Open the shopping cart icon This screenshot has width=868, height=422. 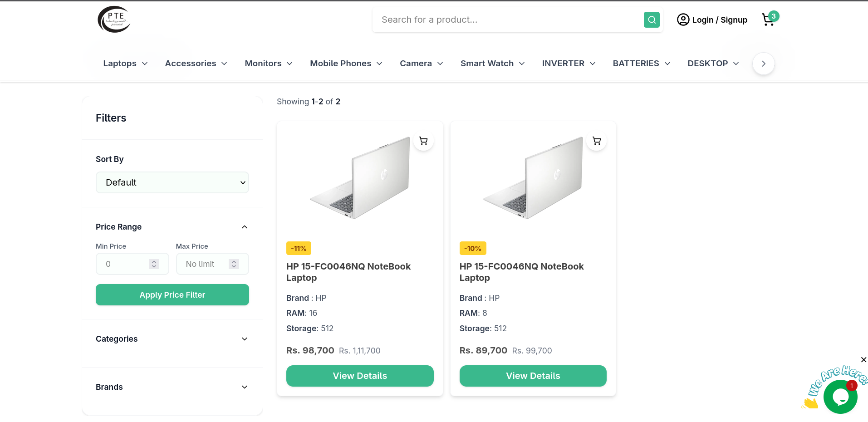[x=769, y=20]
